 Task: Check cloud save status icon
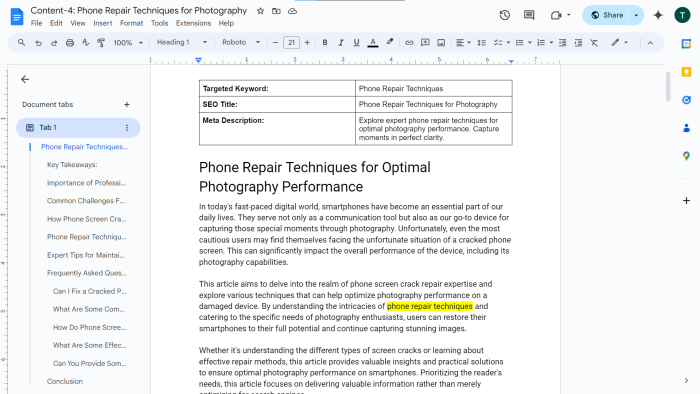(292, 11)
